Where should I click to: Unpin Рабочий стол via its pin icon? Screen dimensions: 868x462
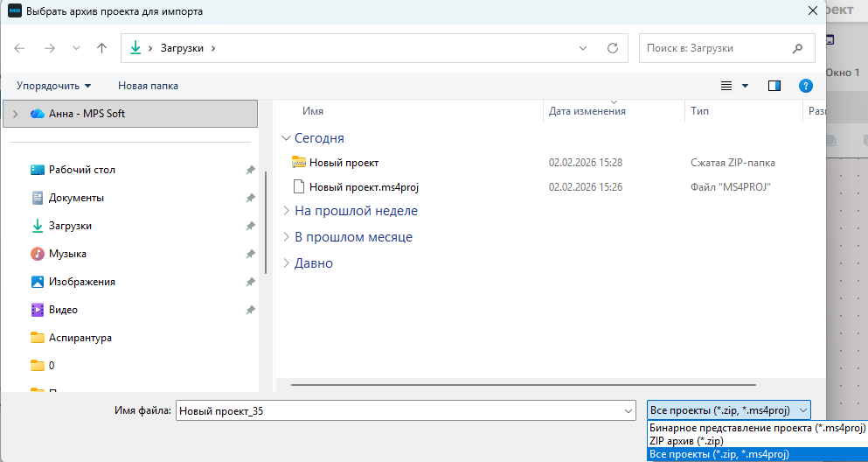pos(250,170)
